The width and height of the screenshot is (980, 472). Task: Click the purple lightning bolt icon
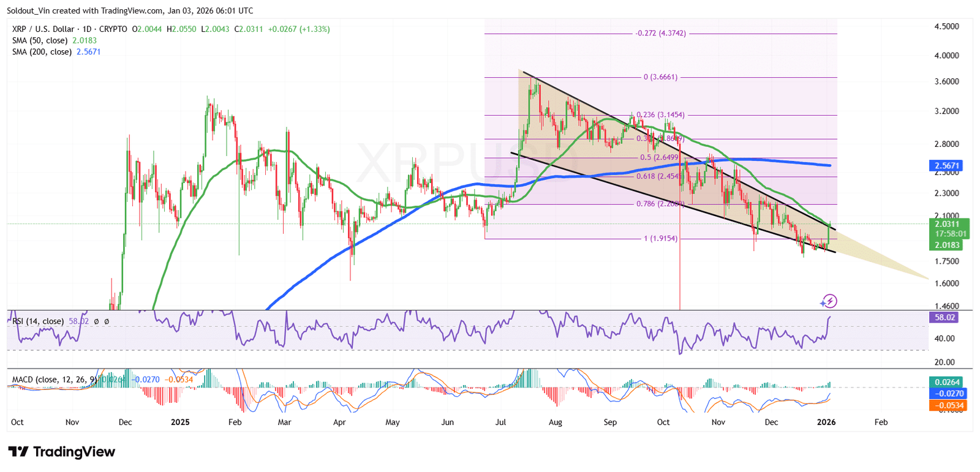tap(829, 301)
